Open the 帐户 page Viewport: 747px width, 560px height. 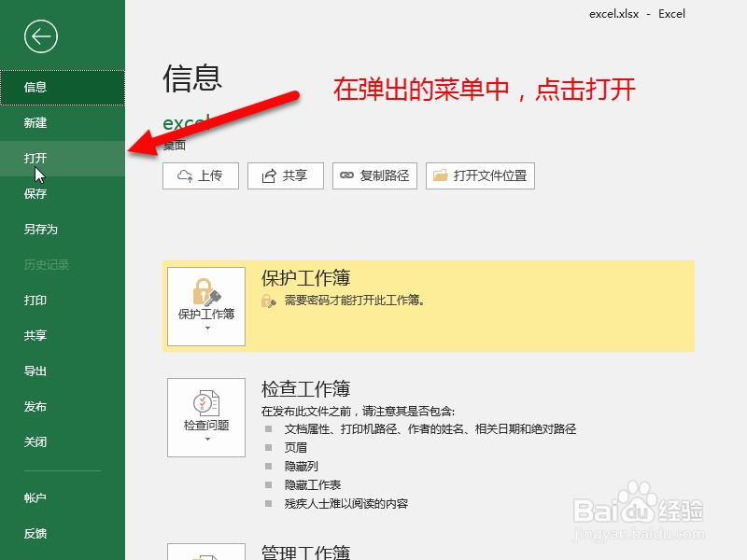coord(63,498)
